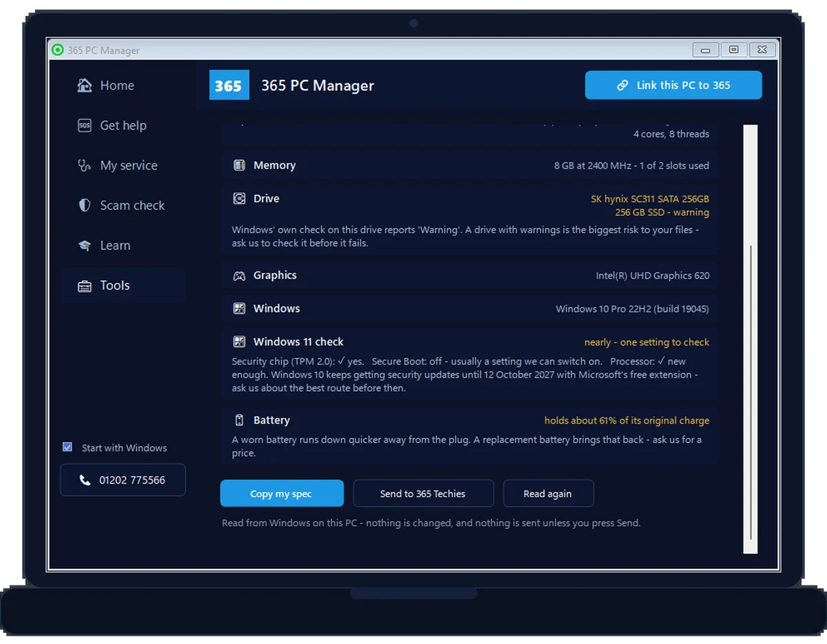Viewport: 827px width, 644px height.
Task: Click Send to 365 Techies button
Action: coord(423,493)
